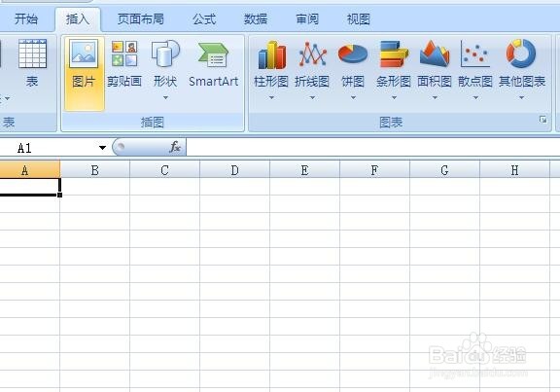Open the 审阅 tab
Screen dimensions: 560x392
pos(307,18)
